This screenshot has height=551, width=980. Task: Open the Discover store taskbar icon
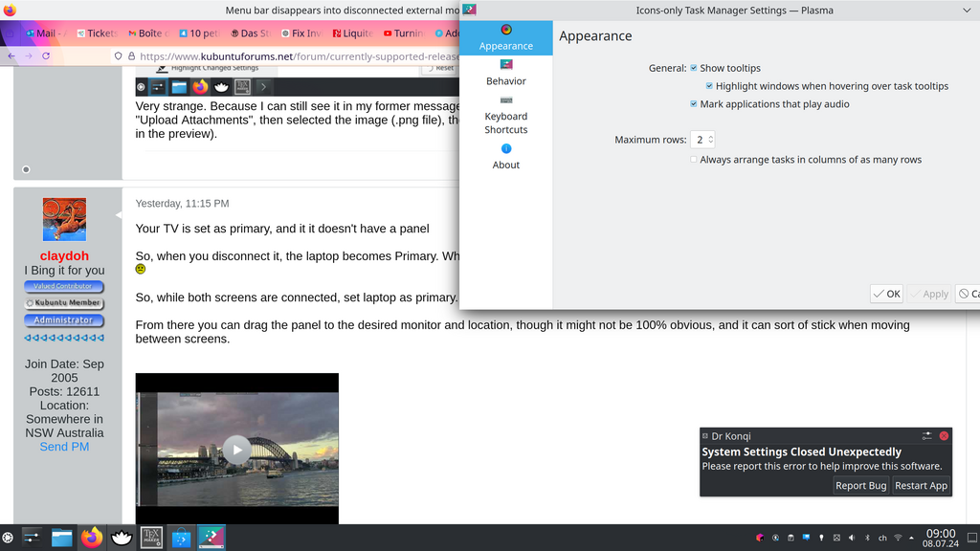[181, 538]
